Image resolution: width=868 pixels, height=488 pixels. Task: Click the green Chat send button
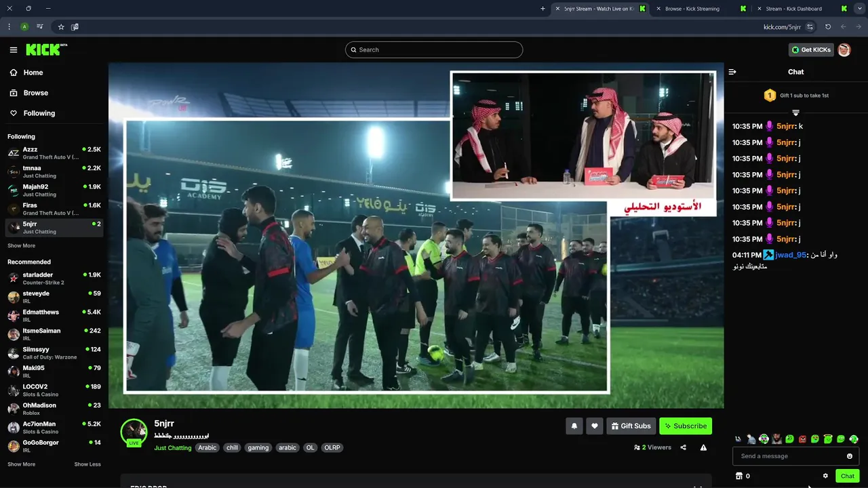[848, 476]
